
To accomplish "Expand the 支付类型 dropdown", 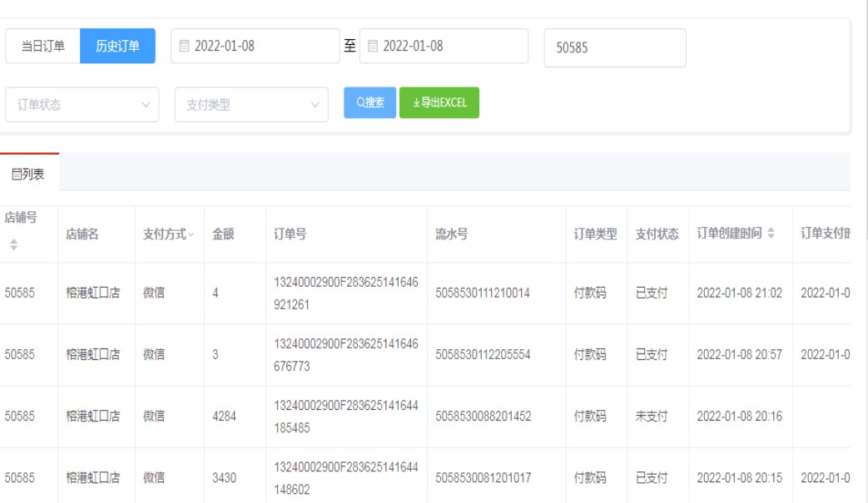I will coord(250,105).
